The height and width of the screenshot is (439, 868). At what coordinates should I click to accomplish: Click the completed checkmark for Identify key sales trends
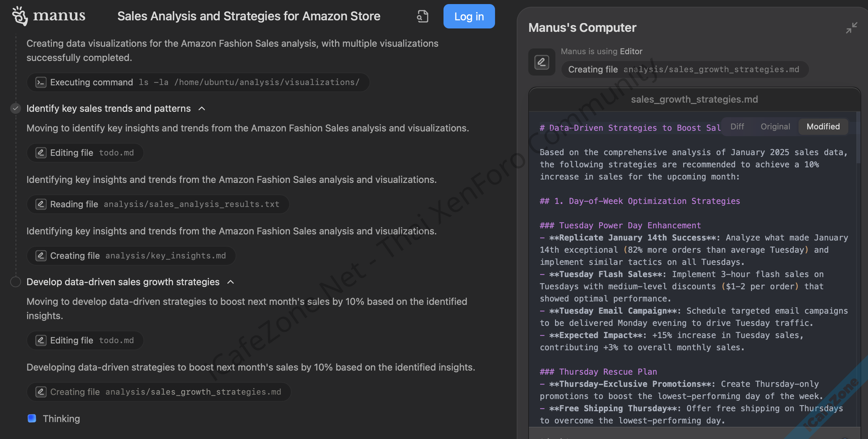[x=15, y=108]
